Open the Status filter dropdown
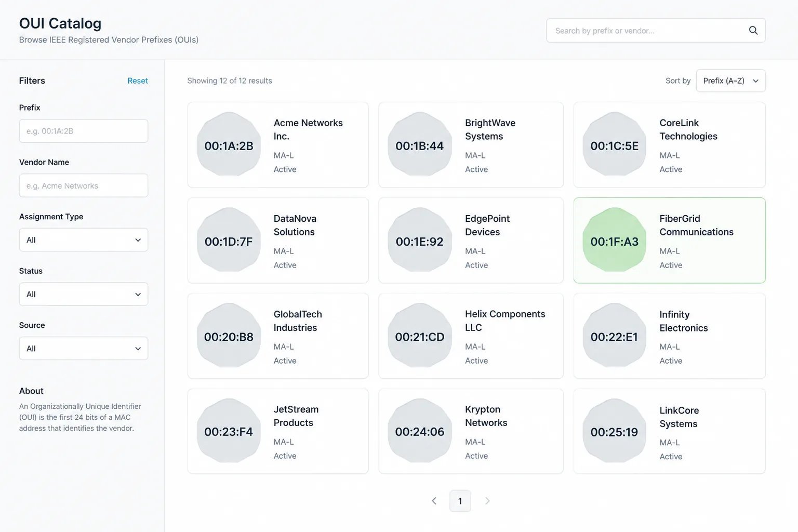The width and height of the screenshot is (798, 532). point(84,294)
